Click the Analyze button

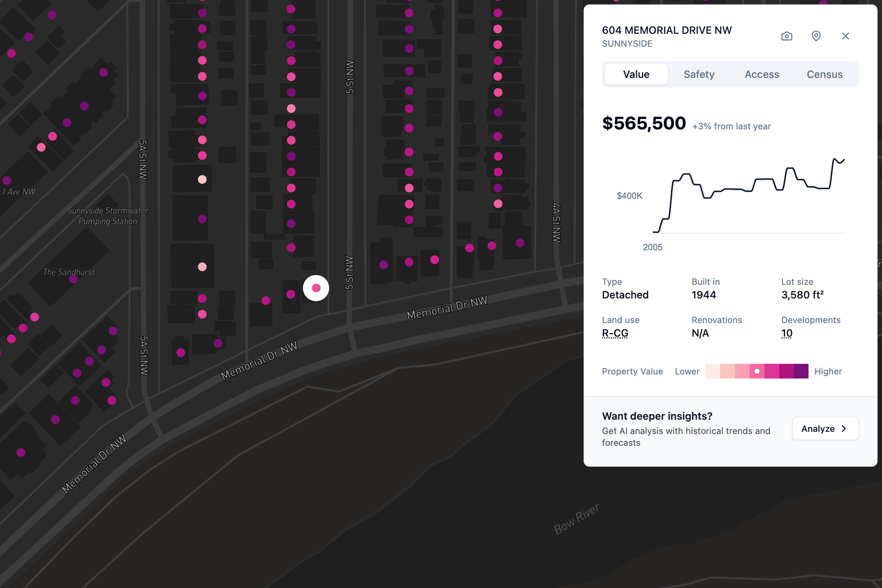click(825, 429)
